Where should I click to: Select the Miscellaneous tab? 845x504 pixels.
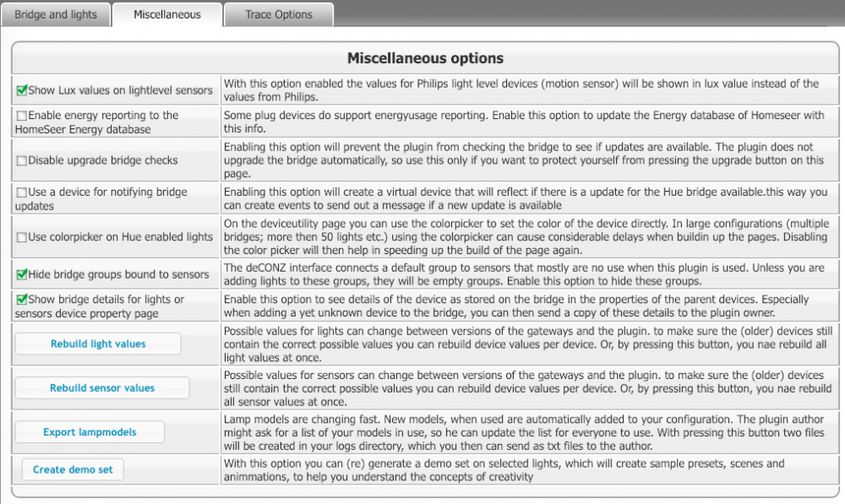(x=167, y=14)
